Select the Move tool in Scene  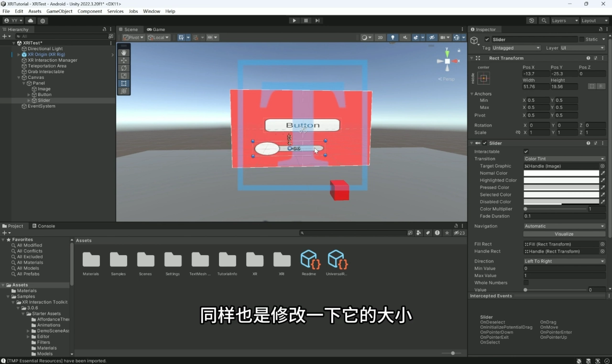coord(124,60)
